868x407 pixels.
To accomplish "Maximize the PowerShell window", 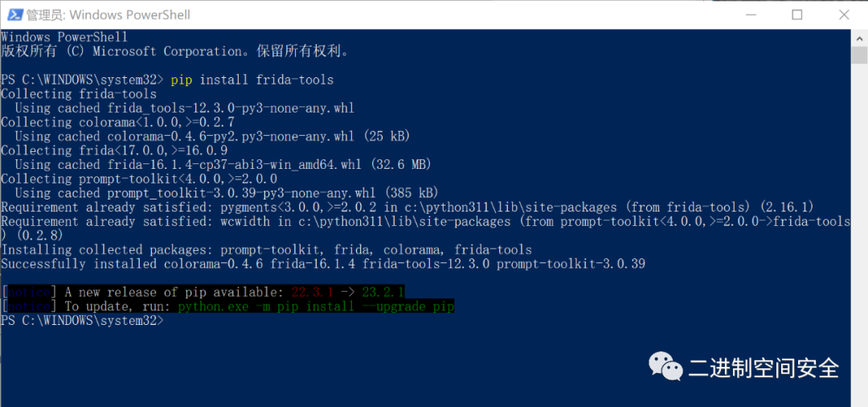I will [796, 15].
